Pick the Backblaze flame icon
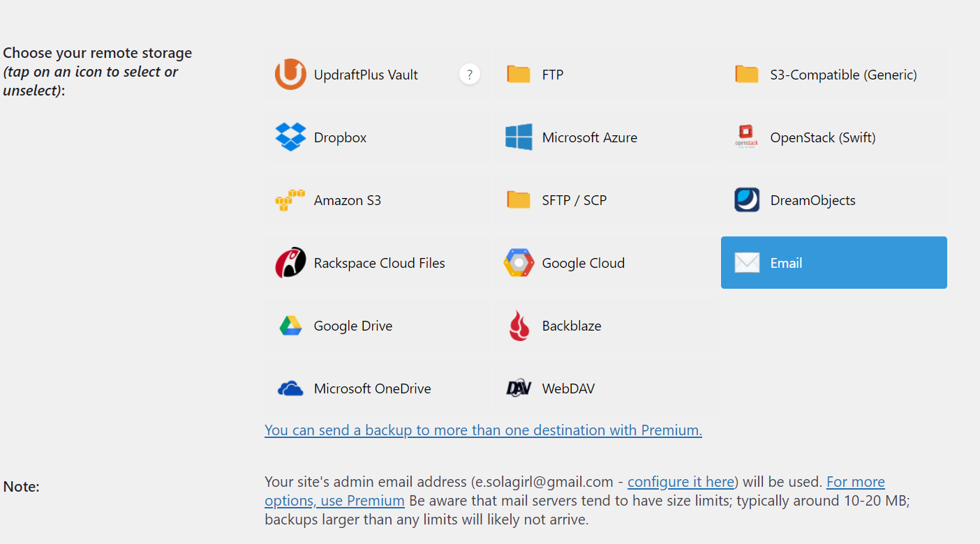Image resolution: width=980 pixels, height=544 pixels. point(519,326)
